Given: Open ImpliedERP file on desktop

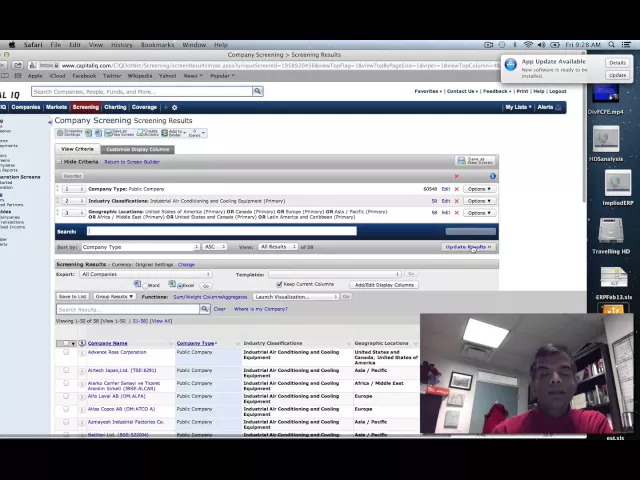Looking at the screenshot, I should coord(618,188).
